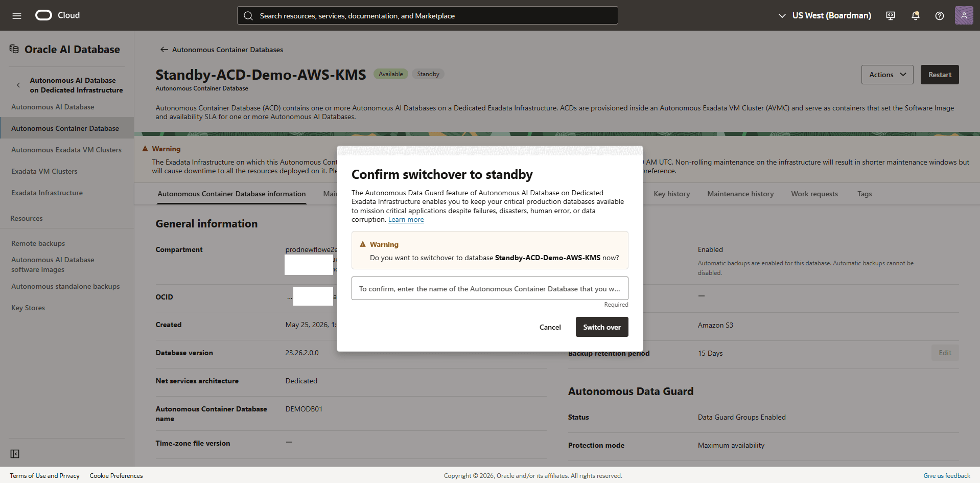Open the help question mark icon
The image size is (980, 483).
pos(940,15)
